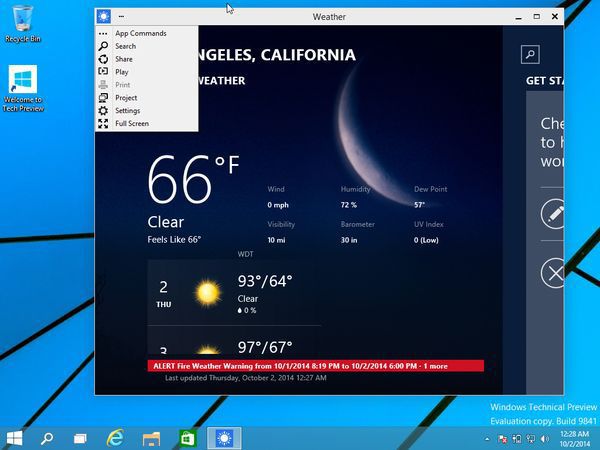The height and width of the screenshot is (450, 600).
Task: Click the circular X dismiss button
Action: point(552,273)
